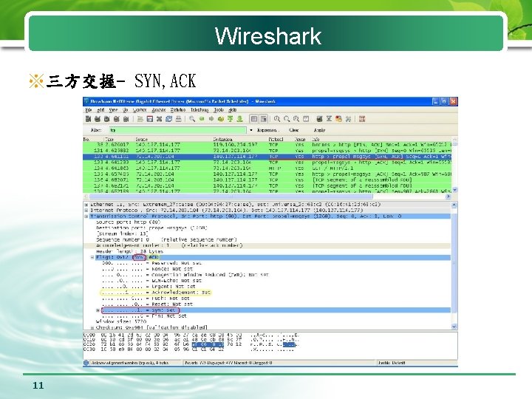The width and height of the screenshot is (532, 399).
Task: Print packets using the printer icon
Action: point(178,119)
